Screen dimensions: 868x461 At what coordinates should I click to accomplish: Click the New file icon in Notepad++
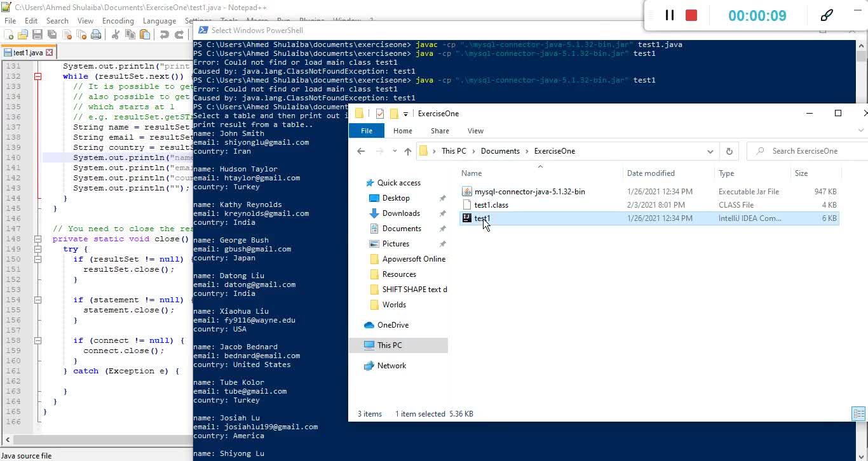click(9, 34)
